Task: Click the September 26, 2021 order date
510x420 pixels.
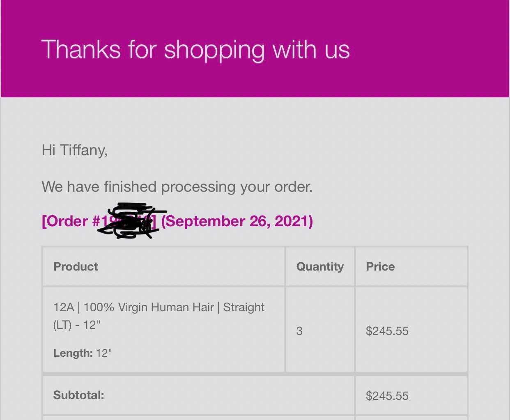Action: (237, 221)
